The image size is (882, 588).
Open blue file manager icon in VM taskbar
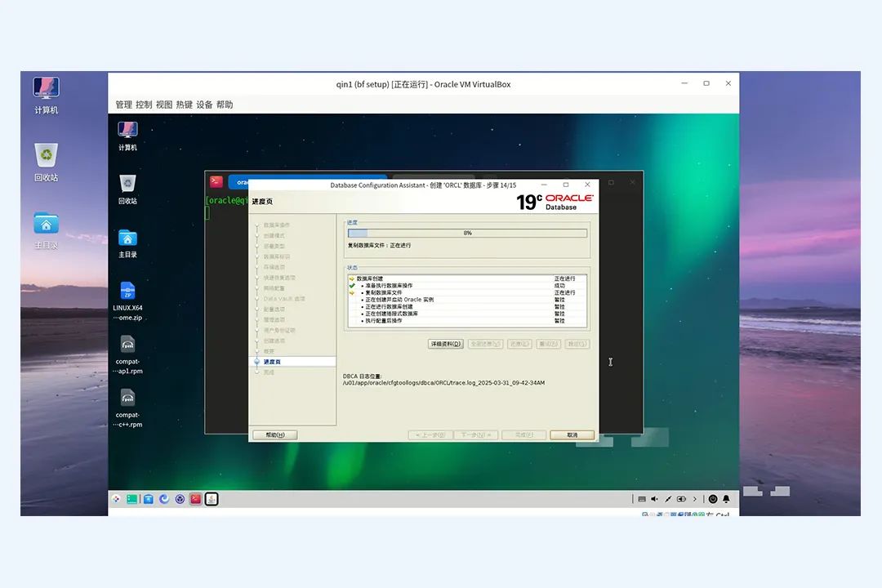point(149,499)
